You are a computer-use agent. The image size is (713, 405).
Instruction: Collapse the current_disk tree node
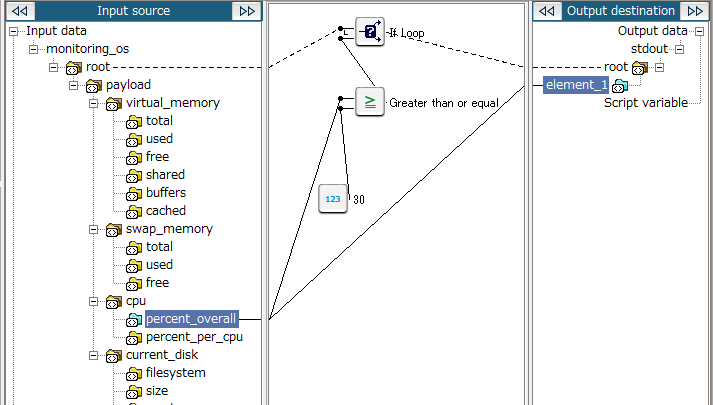[94, 355]
